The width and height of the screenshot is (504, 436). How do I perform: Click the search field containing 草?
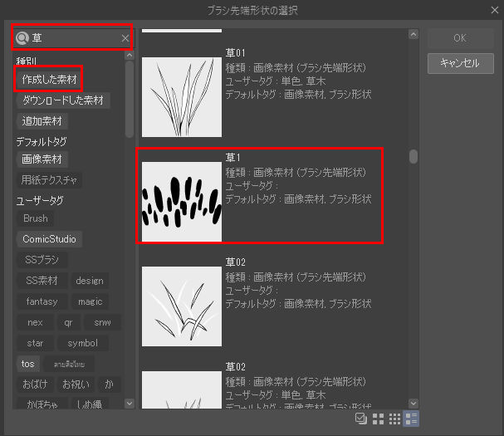(73, 38)
